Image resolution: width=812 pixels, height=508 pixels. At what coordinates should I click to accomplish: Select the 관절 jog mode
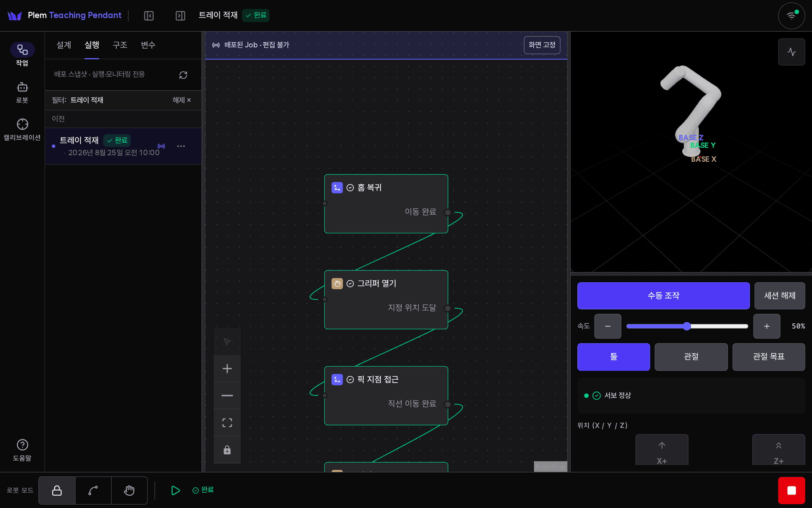point(691,357)
